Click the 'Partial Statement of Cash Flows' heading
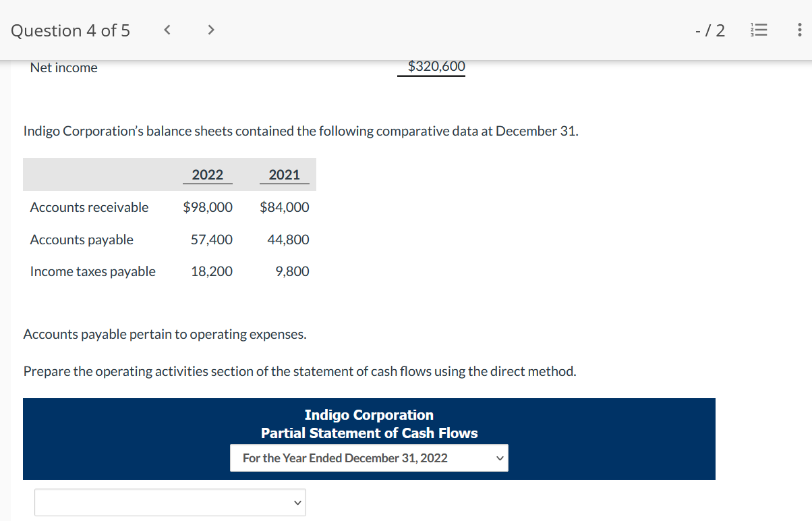Viewport: 812px width, 521px height. (x=369, y=433)
